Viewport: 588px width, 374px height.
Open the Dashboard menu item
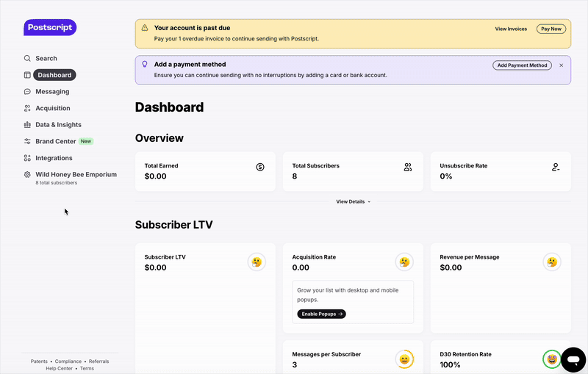[54, 75]
